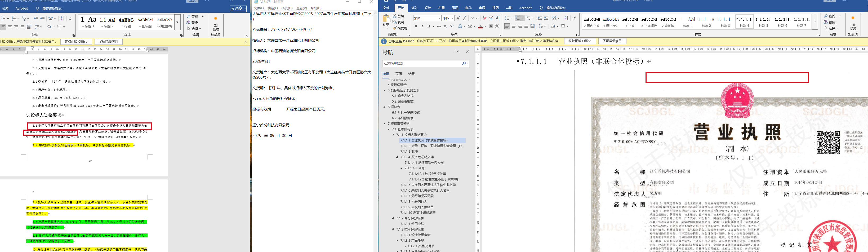868x252 pixels.
Task: Sort paragraphs (A-Z) in the right Word window
Action: tap(566, 18)
